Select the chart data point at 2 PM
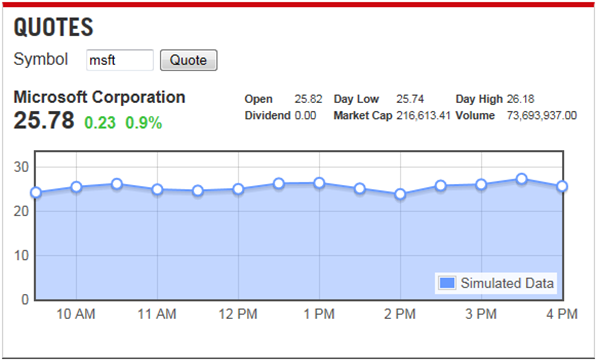The height and width of the screenshot is (361, 597). (400, 194)
